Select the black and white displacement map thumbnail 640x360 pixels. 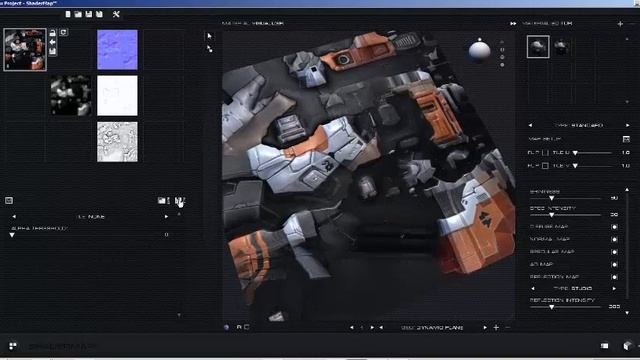(71, 96)
